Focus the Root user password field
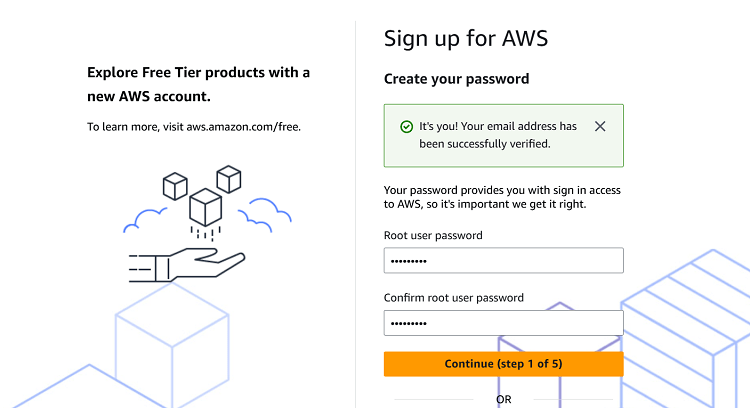 click(x=503, y=261)
